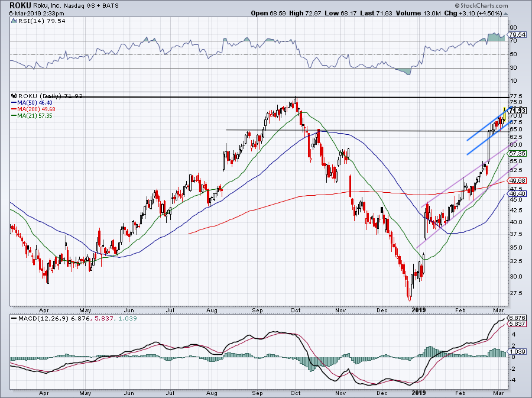Click the RSI indicator legend icon

(x=14, y=21)
